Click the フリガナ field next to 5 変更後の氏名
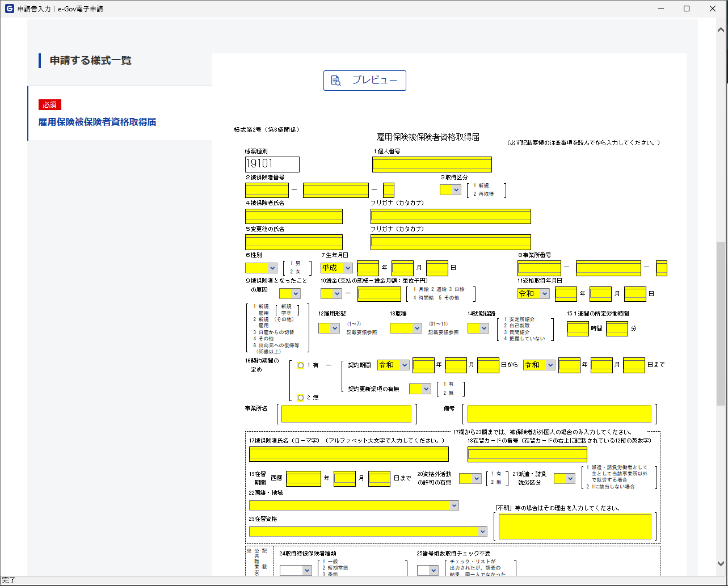Viewport: 728px width, 586px height. [451, 242]
